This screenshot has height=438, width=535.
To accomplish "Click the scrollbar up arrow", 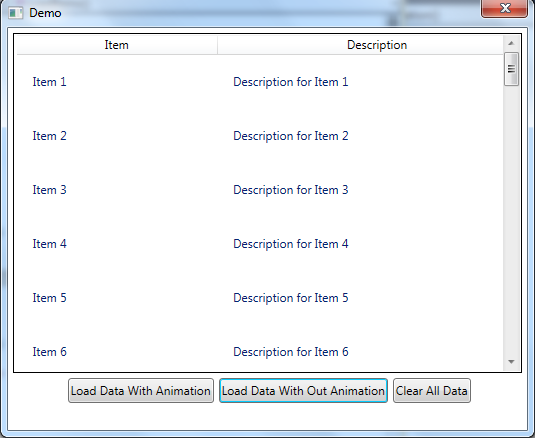I will (511, 43).
